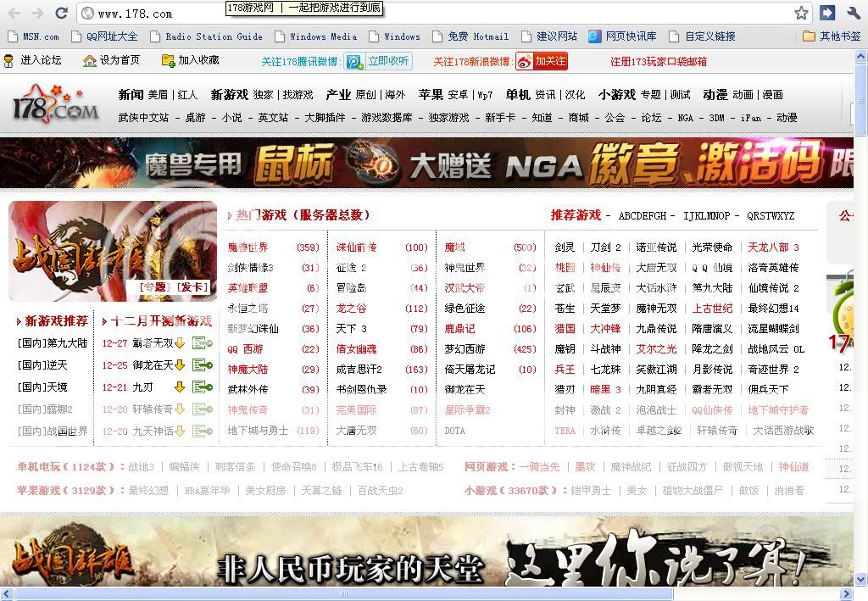Viewport: 868px width, 601px height.
Task: Open the 梦幻西游 game link
Action: pos(465,349)
